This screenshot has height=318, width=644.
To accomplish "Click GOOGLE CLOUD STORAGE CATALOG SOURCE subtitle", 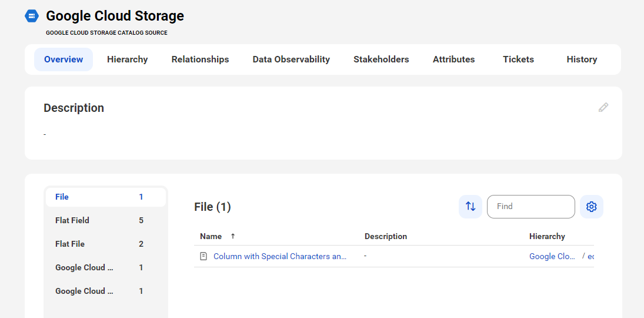I will 107,33.
